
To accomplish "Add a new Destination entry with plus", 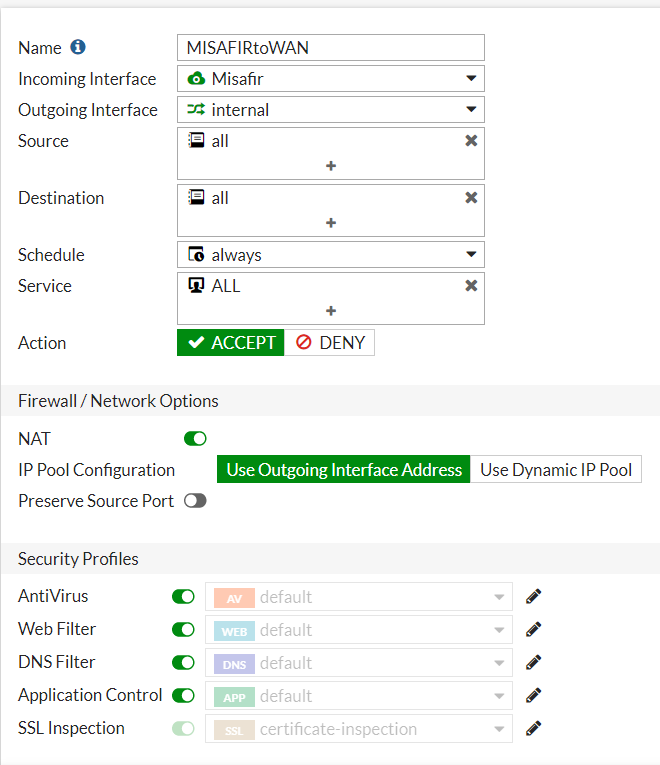I will click(x=331, y=223).
